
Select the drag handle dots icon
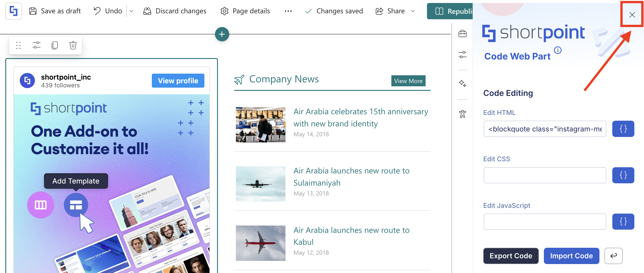click(18, 45)
